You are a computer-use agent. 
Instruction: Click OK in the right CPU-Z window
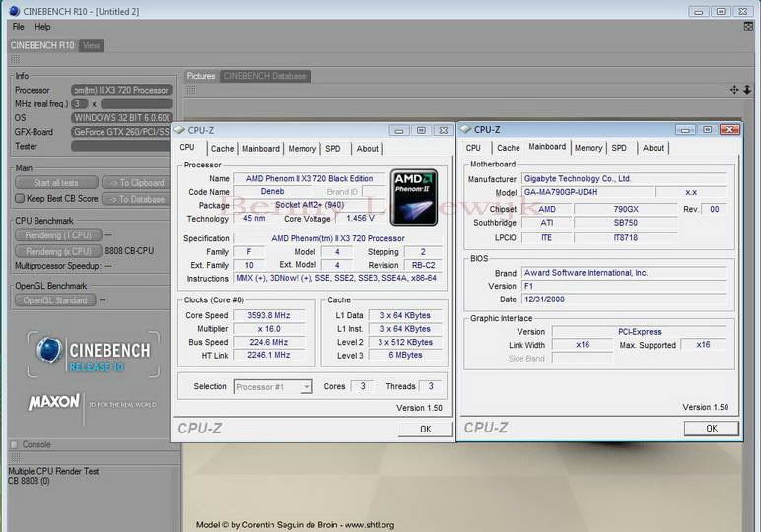pos(712,429)
